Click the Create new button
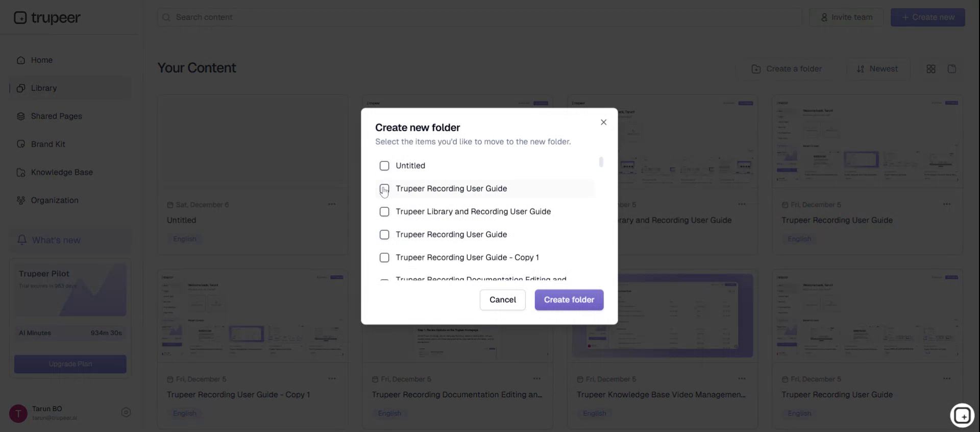 927,17
